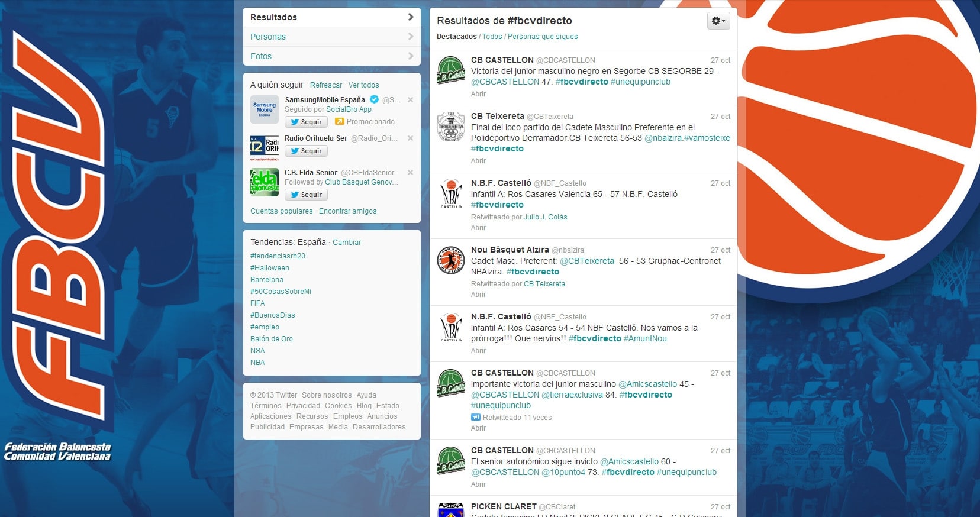Dismiss C.B. Elda Senior suggestion
This screenshot has width=980, height=517.
pyautogui.click(x=410, y=173)
